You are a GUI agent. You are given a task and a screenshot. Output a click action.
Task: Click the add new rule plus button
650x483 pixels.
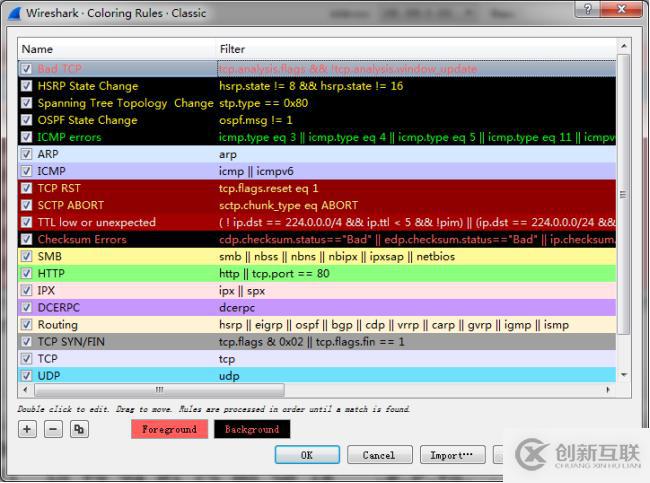[27, 429]
